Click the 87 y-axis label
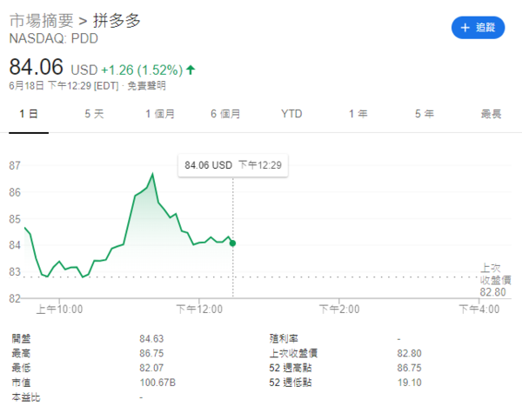This screenshot has height=420, width=522. 15,166
